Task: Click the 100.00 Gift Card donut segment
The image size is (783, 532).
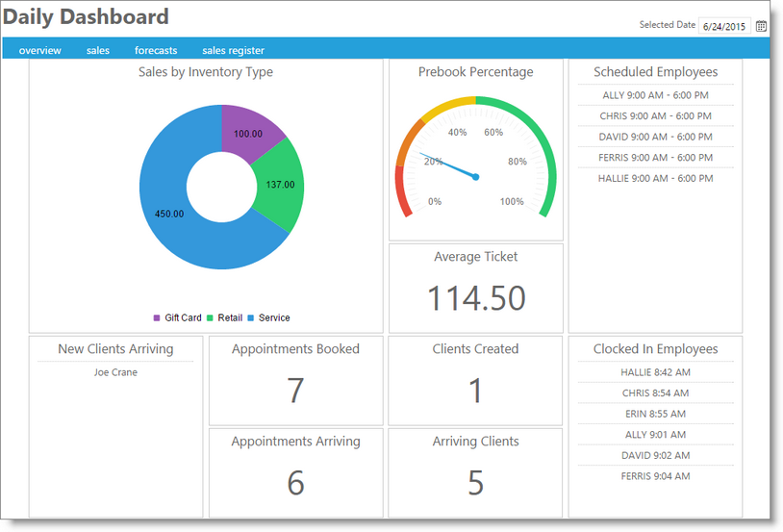Action: point(248,134)
